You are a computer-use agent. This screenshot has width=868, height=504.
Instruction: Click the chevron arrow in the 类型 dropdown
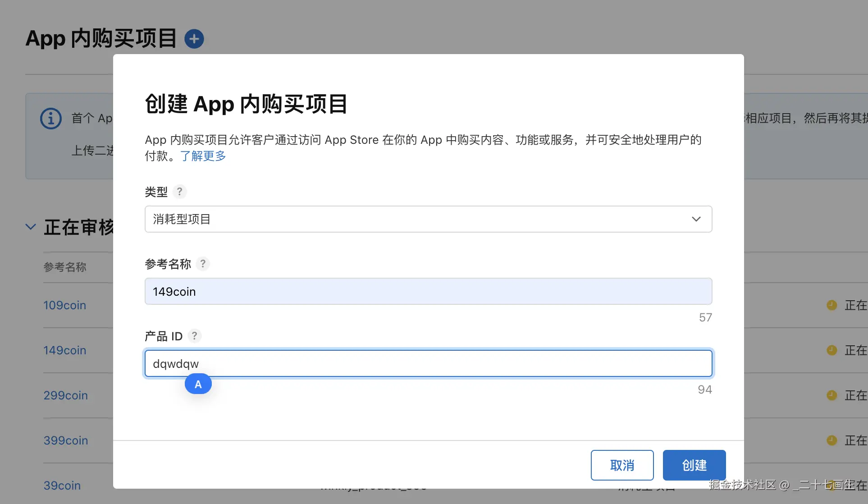point(696,219)
